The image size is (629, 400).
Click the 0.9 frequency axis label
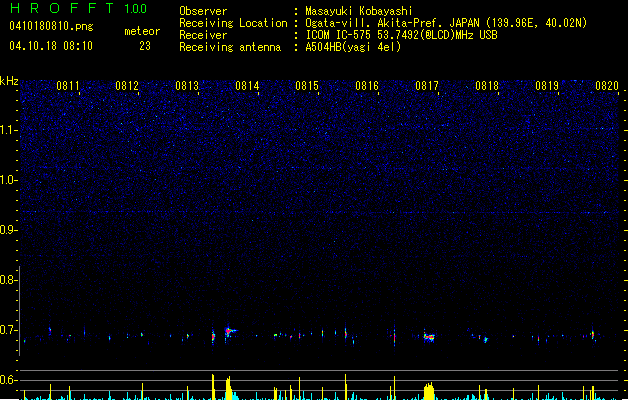pos(8,230)
